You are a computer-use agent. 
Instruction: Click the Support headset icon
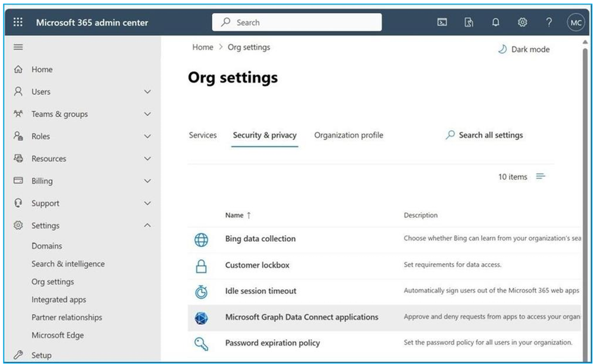(x=18, y=203)
